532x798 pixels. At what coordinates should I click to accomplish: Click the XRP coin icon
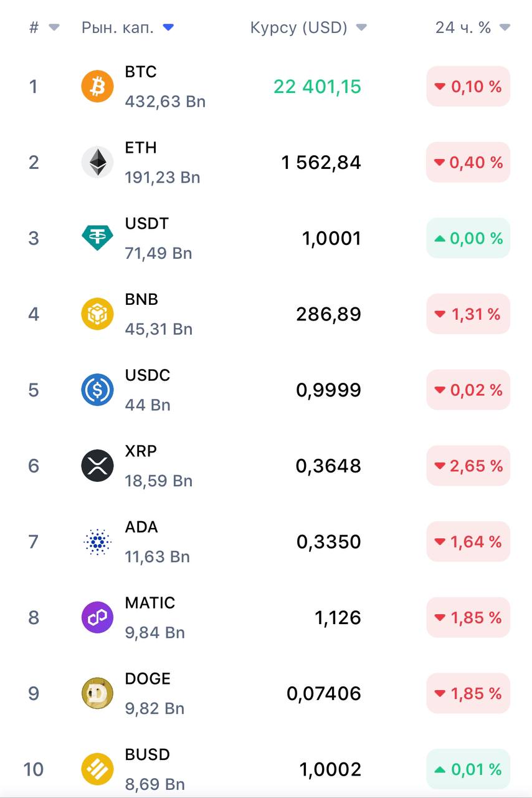(97, 466)
